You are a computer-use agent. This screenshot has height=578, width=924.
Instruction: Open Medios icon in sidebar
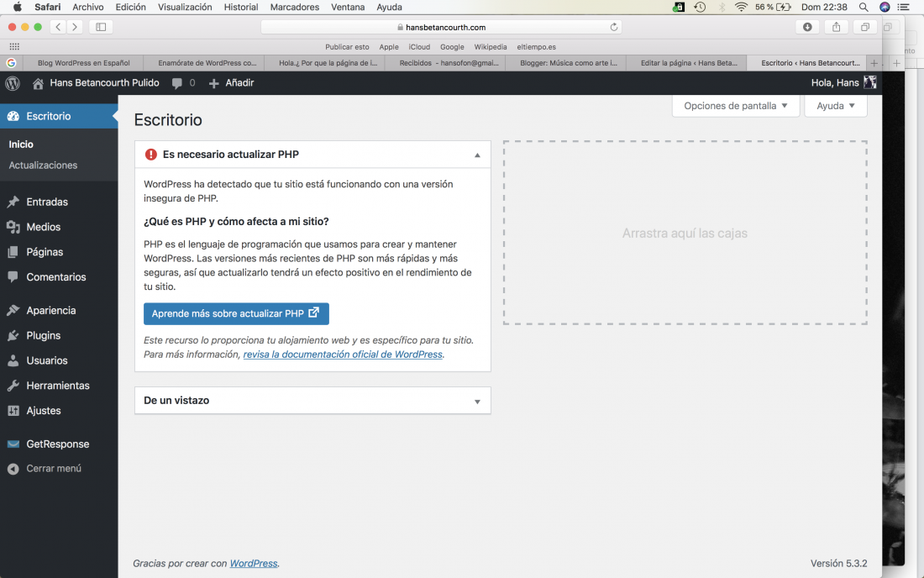click(13, 227)
